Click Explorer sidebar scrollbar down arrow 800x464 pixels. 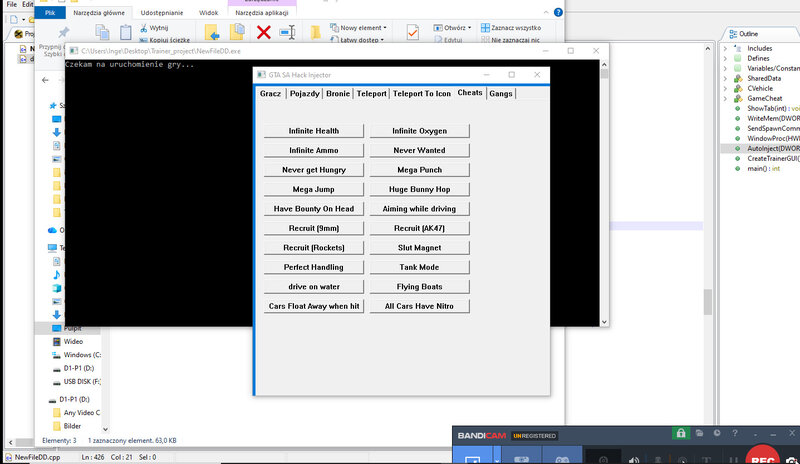(x=105, y=429)
